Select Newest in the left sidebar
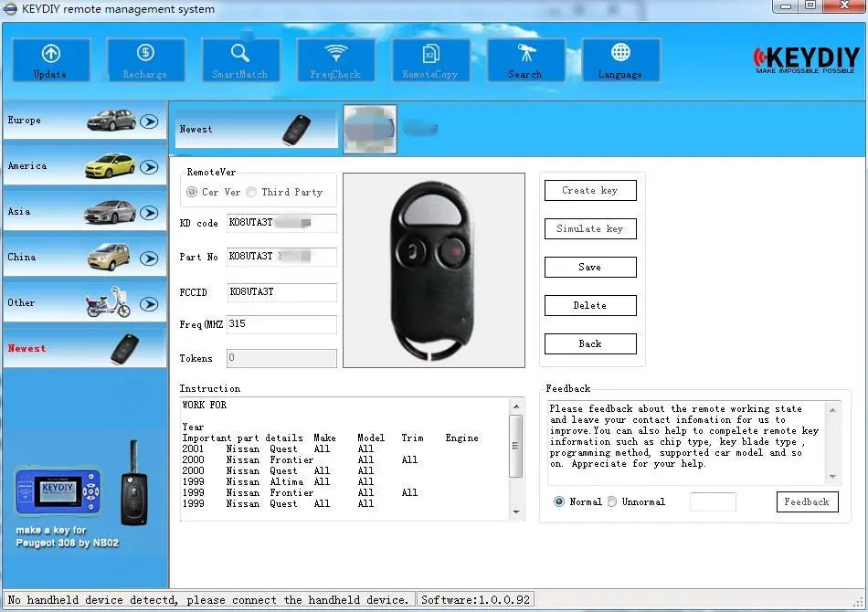868x612 pixels. point(85,349)
